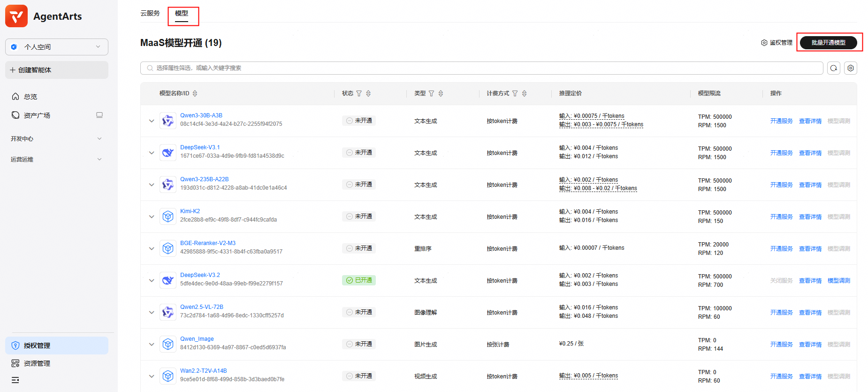868x392 pixels.
Task: Open the Qwen3-235B-A22B model link
Action: [205, 179]
